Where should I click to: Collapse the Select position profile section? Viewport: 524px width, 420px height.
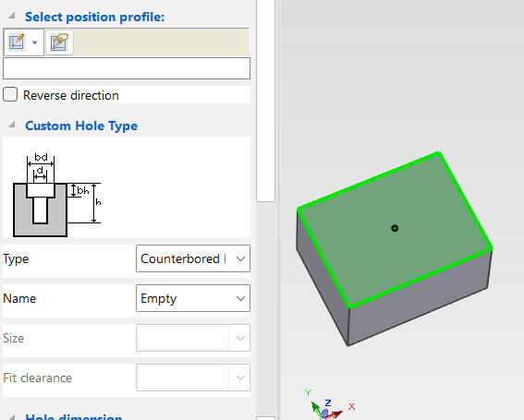point(12,16)
